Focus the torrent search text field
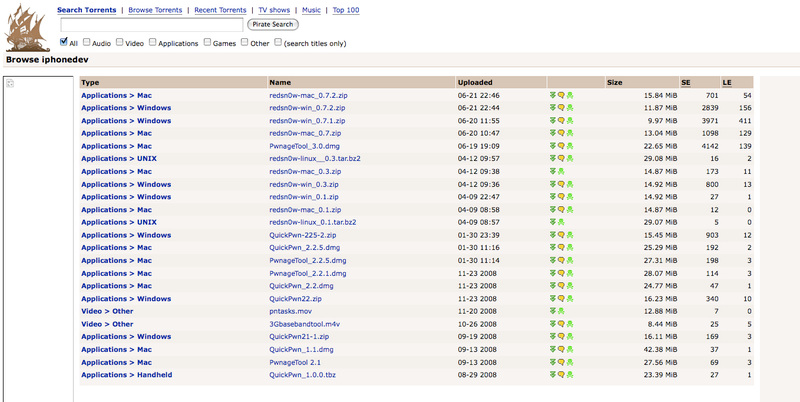Screen dimensions: 800x402 tap(152, 25)
